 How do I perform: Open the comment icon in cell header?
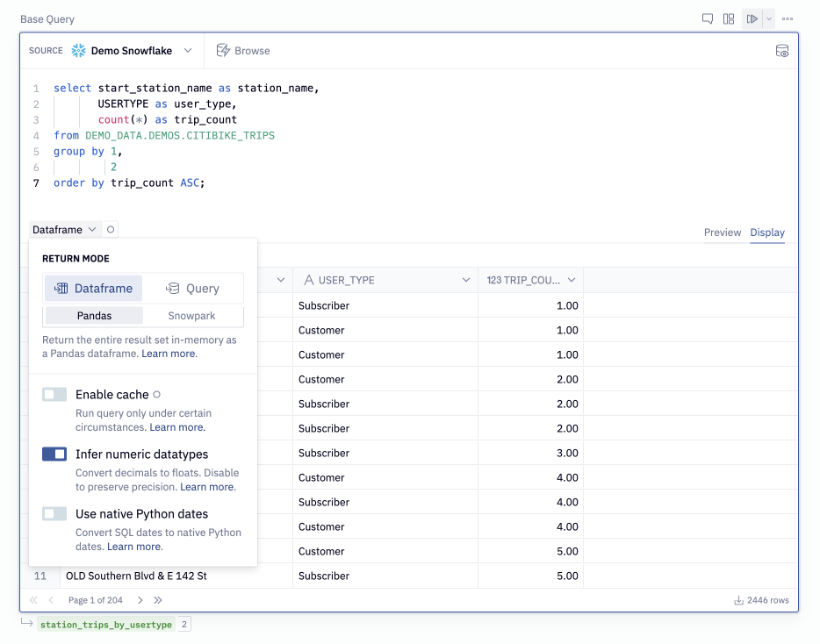[707, 19]
